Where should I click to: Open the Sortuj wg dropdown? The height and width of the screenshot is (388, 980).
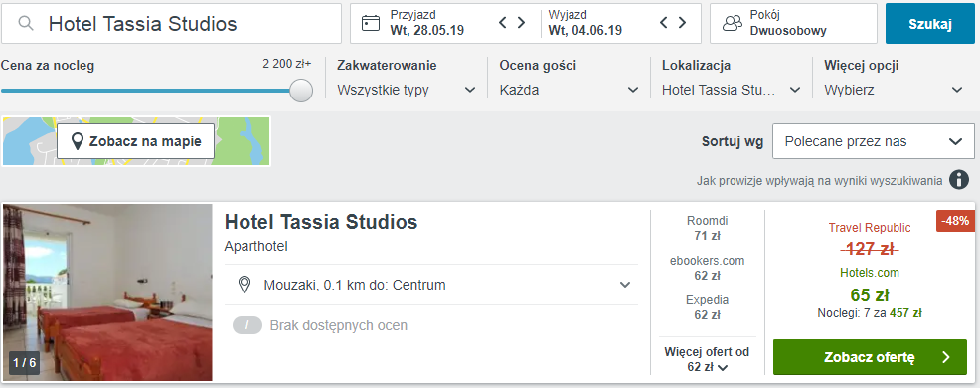[874, 141]
